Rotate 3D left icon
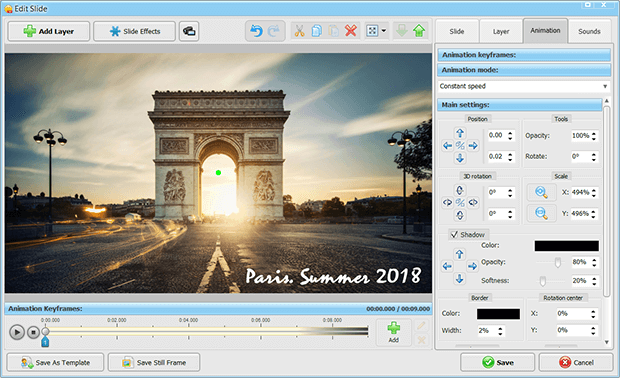 447,203
